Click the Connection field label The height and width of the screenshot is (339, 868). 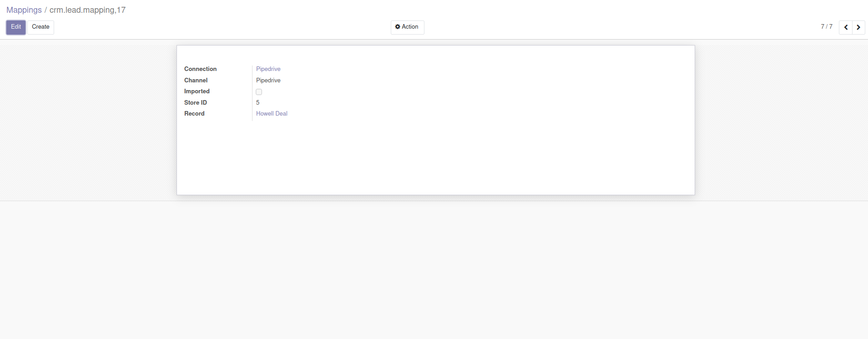click(200, 69)
